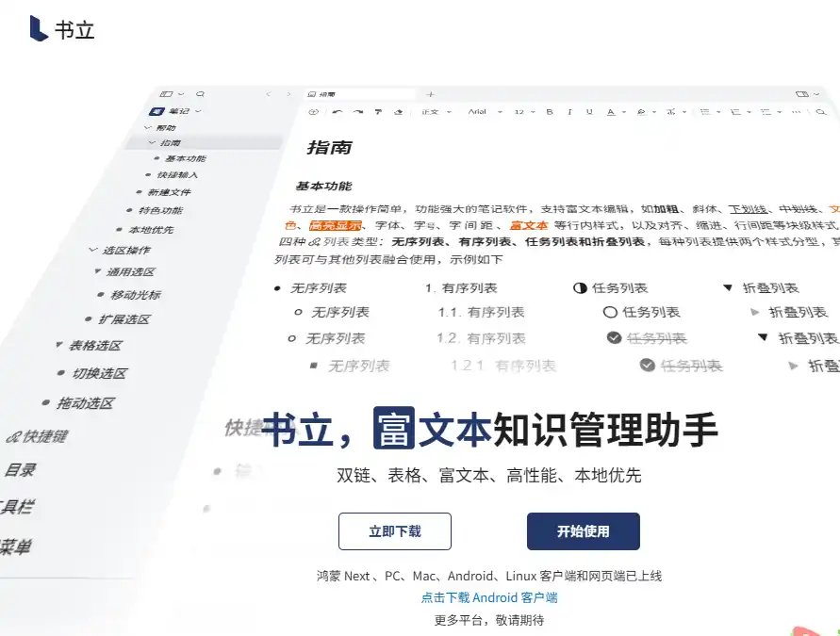
Task: Click the highlighted 高亮显示 text
Action: (336, 225)
